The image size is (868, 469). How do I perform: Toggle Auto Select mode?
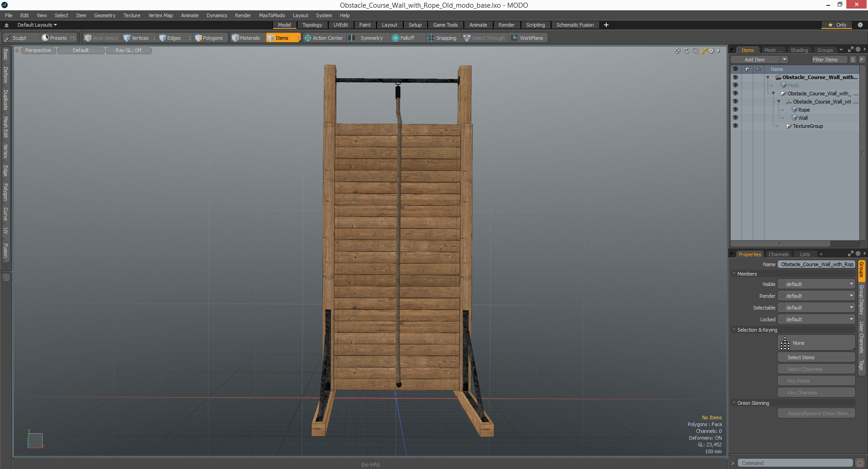pos(101,38)
